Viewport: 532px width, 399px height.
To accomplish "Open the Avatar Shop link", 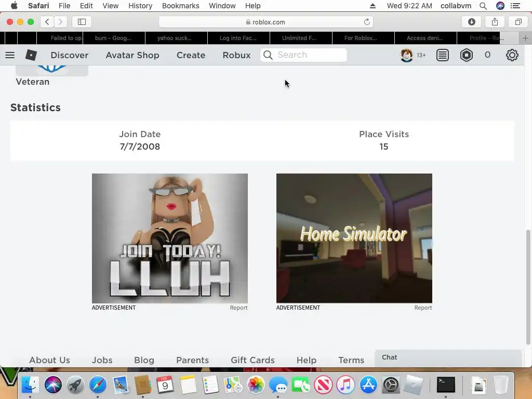I will click(x=132, y=55).
